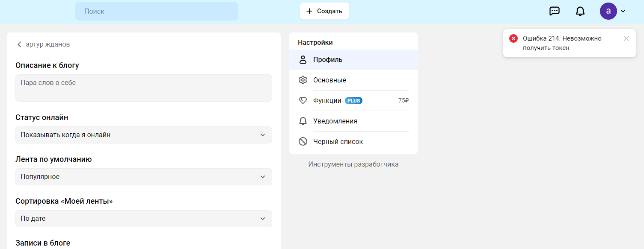Click the purple user avatar
Viewport: 644px width, 249px height.
click(x=608, y=11)
